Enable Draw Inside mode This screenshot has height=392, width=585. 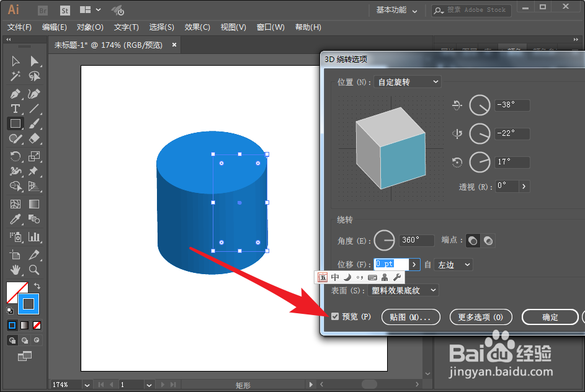coord(37,340)
